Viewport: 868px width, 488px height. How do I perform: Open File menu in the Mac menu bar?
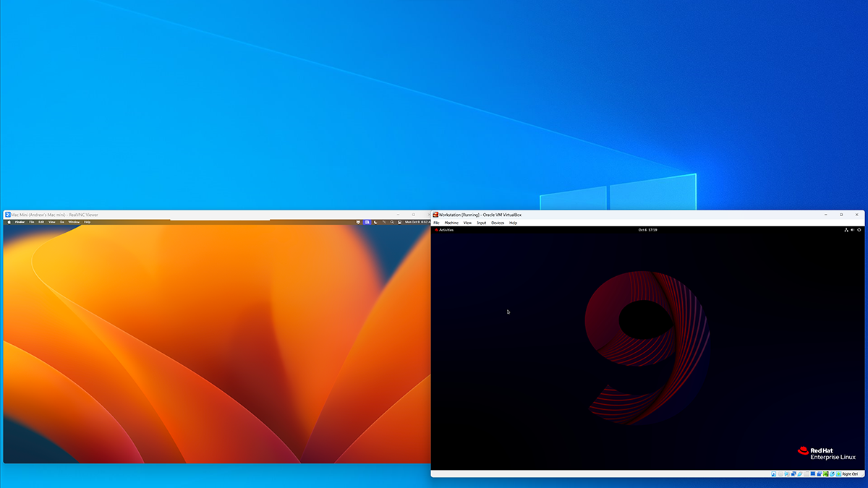(x=32, y=222)
